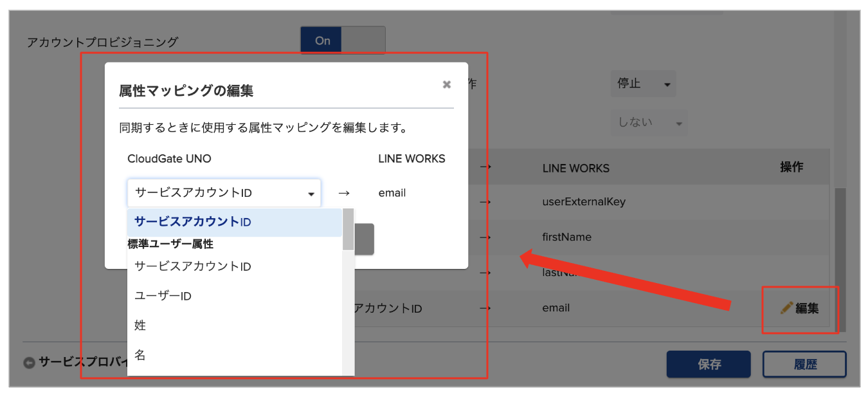This screenshot has width=868, height=395.
Task: Pick 姓 in the dropdown list
Action: (235, 326)
